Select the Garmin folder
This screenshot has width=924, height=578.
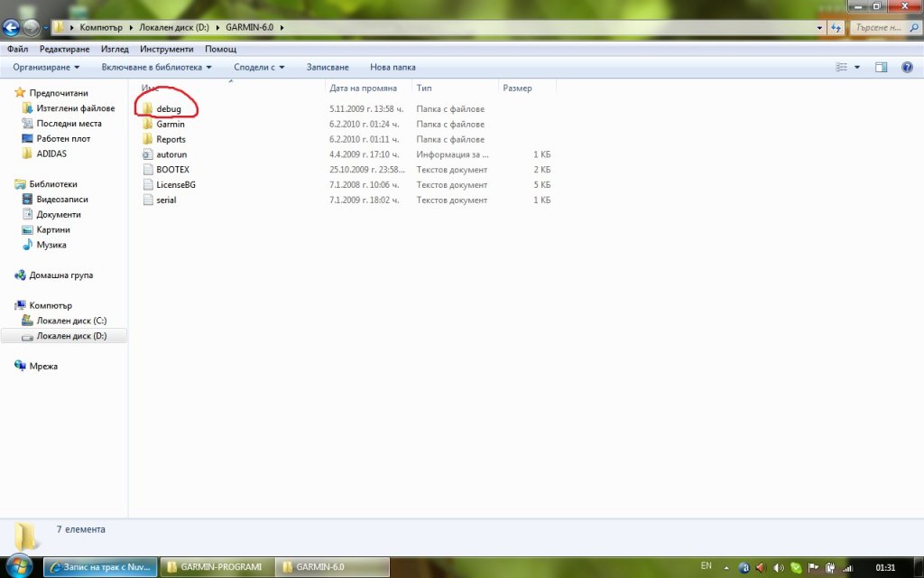point(171,125)
